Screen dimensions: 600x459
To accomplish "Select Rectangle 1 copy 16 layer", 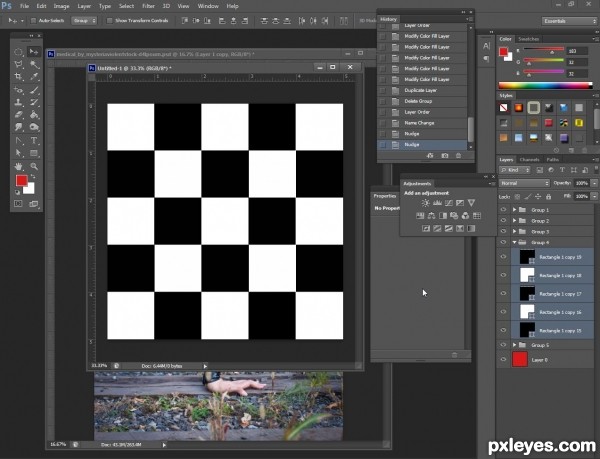I will 553,312.
